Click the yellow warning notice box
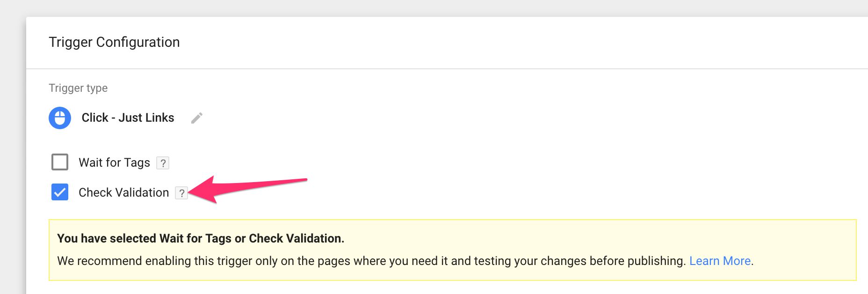 point(452,250)
